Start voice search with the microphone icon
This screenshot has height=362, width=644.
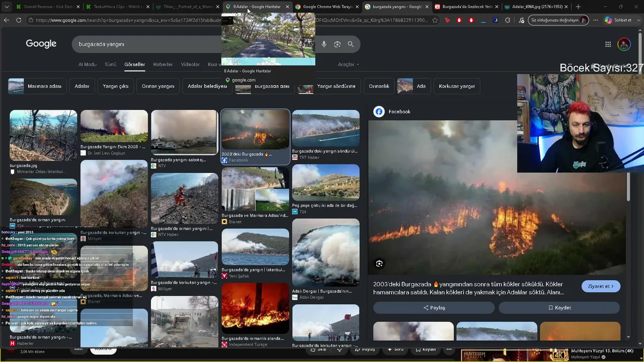[x=324, y=44]
